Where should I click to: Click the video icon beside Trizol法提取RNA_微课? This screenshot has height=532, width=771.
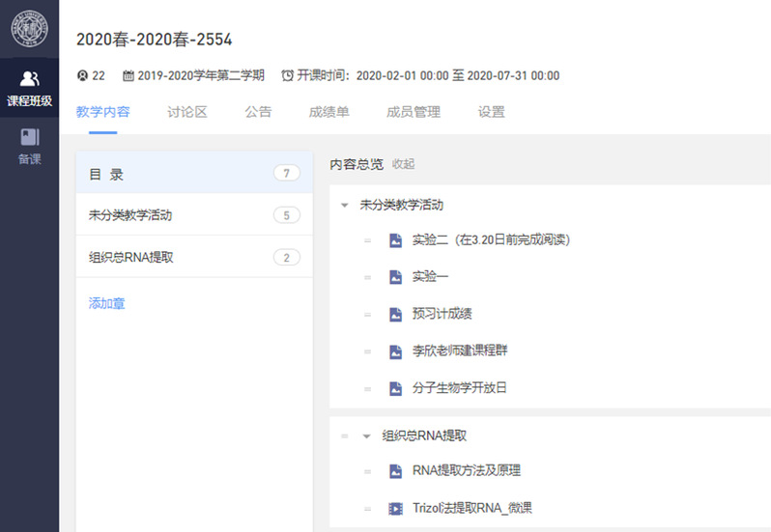[395, 508]
